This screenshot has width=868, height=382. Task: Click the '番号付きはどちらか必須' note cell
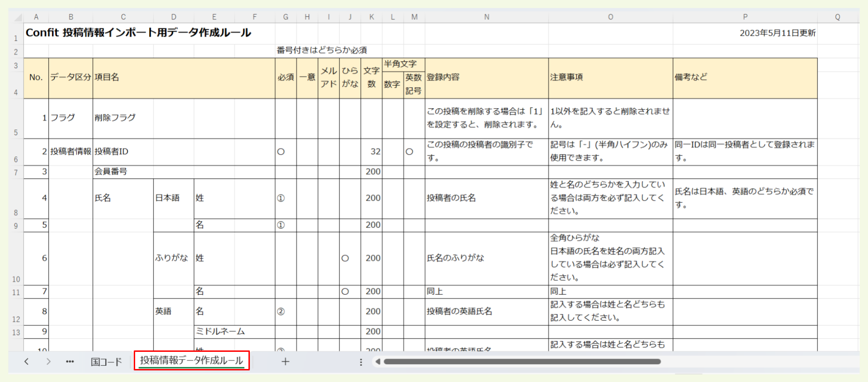pyautogui.click(x=322, y=50)
